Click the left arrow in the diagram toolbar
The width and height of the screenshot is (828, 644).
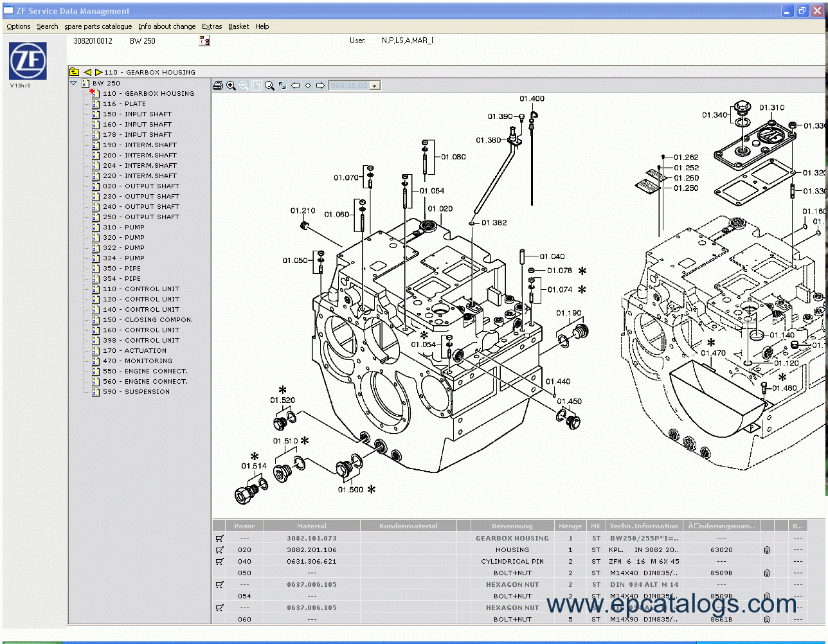[x=296, y=85]
